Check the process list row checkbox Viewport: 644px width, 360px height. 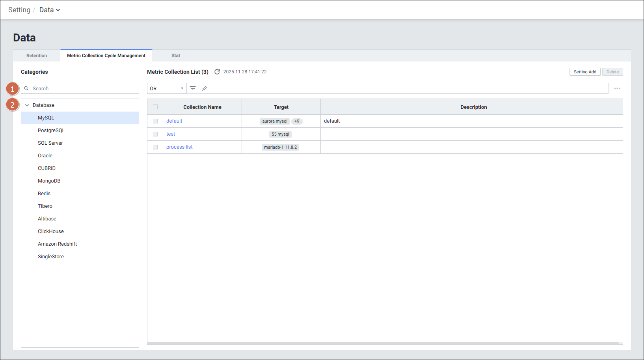pos(155,147)
